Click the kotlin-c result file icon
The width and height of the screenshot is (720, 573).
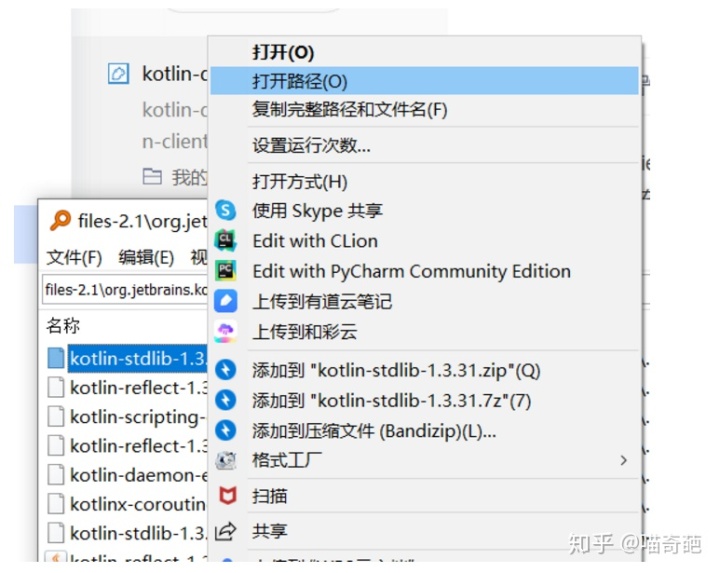tap(118, 73)
